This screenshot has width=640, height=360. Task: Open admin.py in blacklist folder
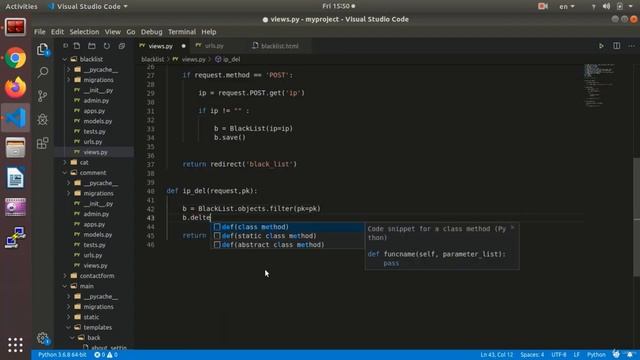96,100
